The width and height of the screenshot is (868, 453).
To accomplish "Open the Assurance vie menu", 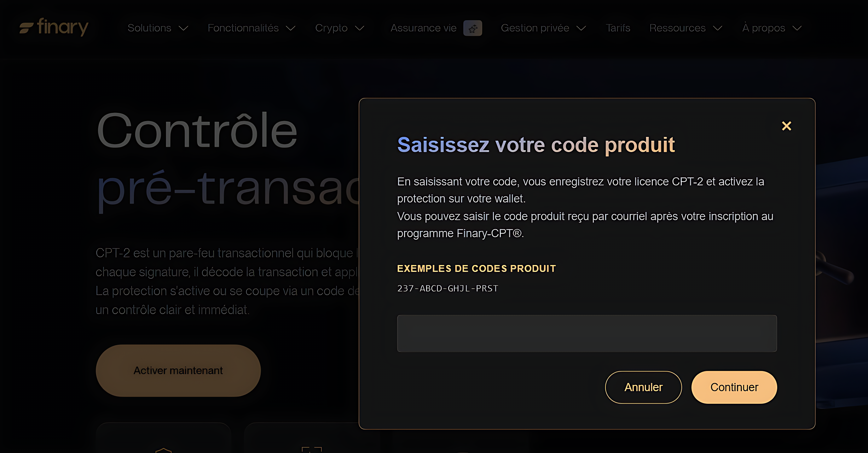I will (424, 28).
